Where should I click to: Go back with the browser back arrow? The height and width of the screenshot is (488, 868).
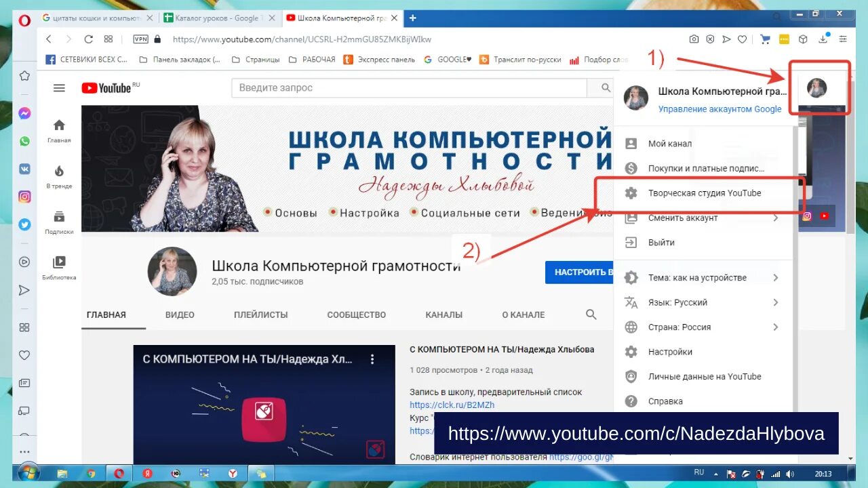(49, 39)
